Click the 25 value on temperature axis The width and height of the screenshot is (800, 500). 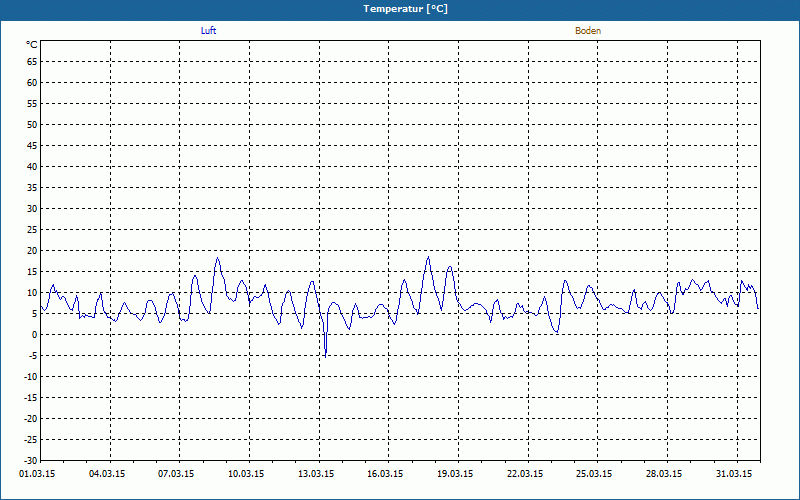pos(32,230)
